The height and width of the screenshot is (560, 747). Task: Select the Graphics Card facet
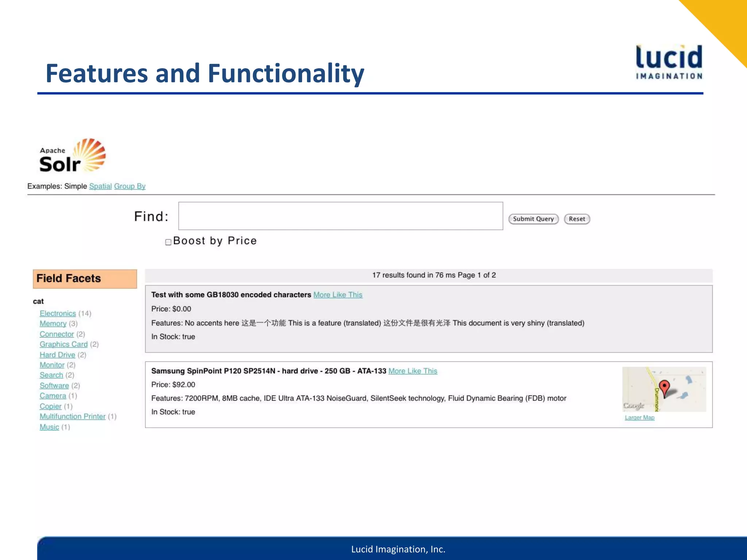click(x=63, y=345)
